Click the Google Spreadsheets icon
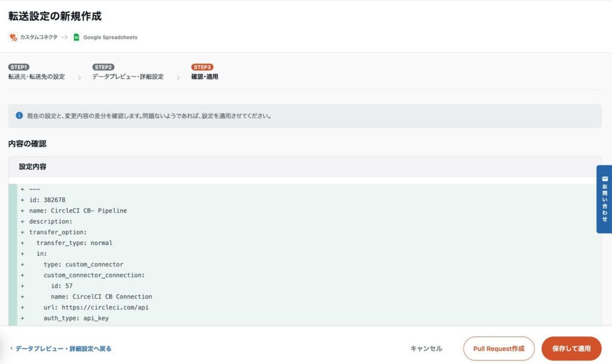Screen dimensions: 612x364 [x=76, y=37]
